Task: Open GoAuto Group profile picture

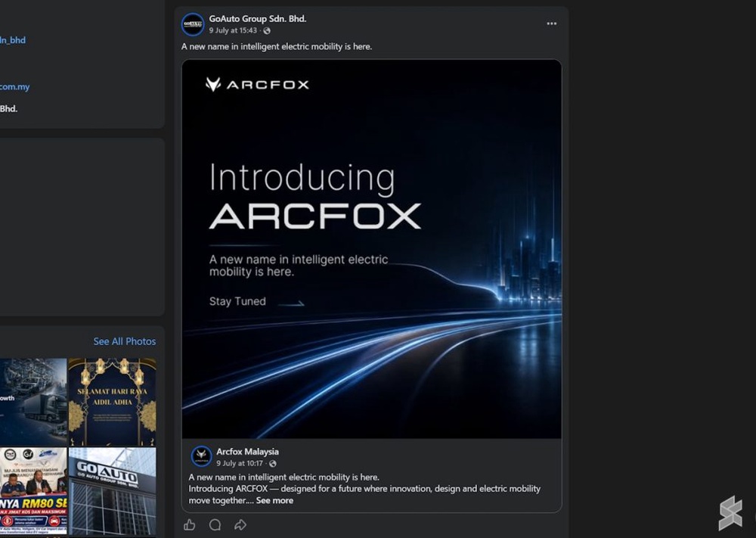Action: [x=192, y=24]
